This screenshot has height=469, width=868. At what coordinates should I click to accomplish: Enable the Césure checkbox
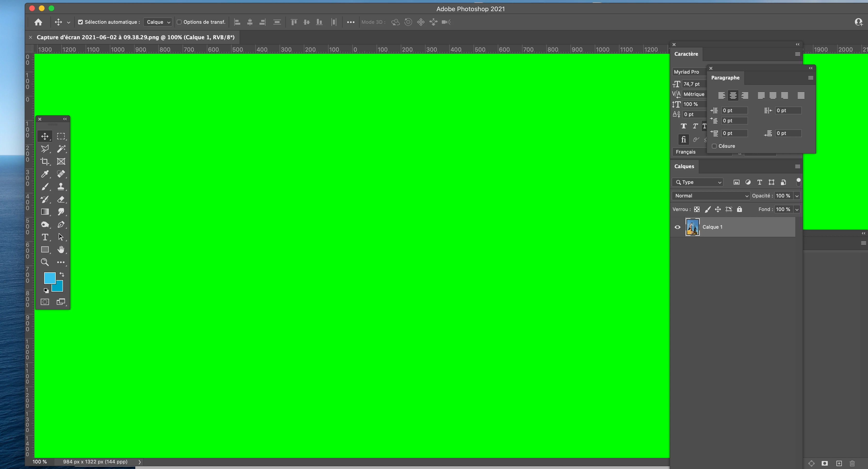[x=714, y=146]
